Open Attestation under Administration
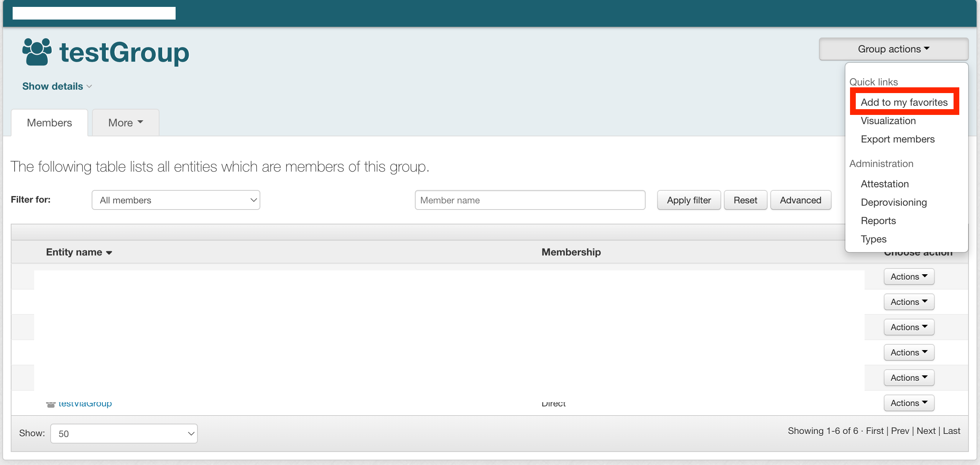This screenshot has height=465, width=980. pos(885,184)
